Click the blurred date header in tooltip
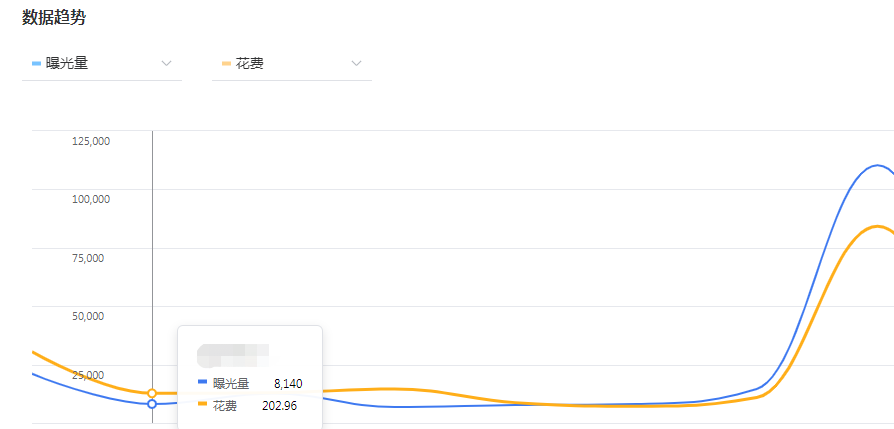The height and width of the screenshot is (429, 894). click(234, 352)
